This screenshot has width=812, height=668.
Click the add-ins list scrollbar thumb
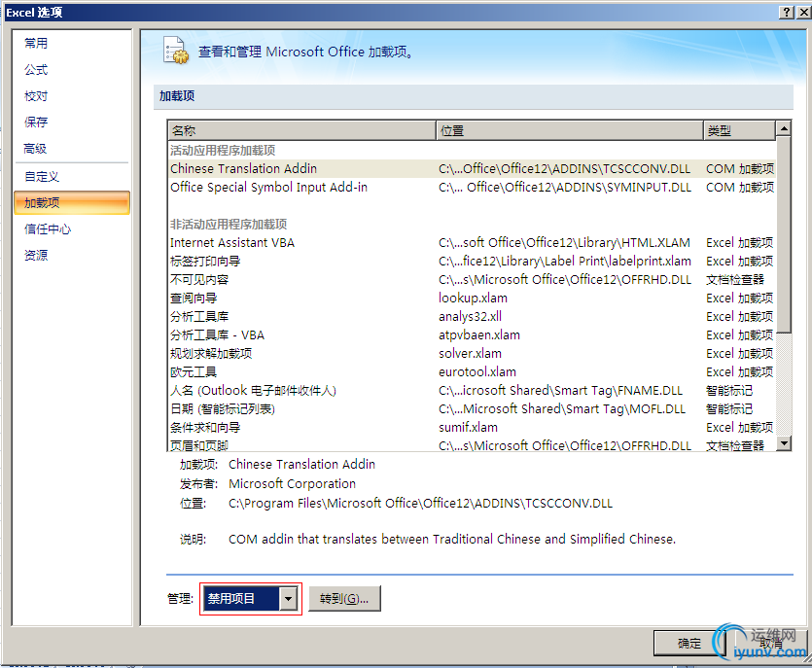tap(784, 234)
